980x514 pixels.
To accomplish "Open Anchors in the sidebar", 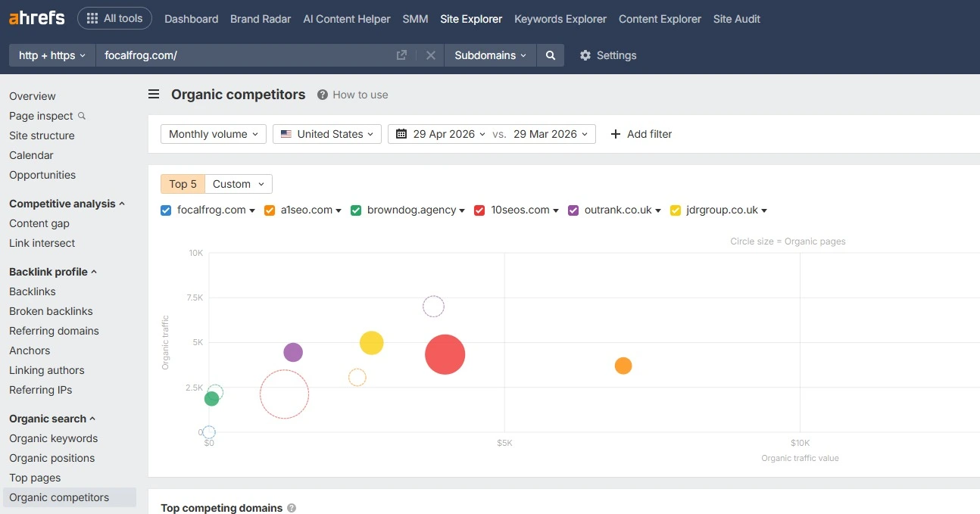I will point(30,350).
